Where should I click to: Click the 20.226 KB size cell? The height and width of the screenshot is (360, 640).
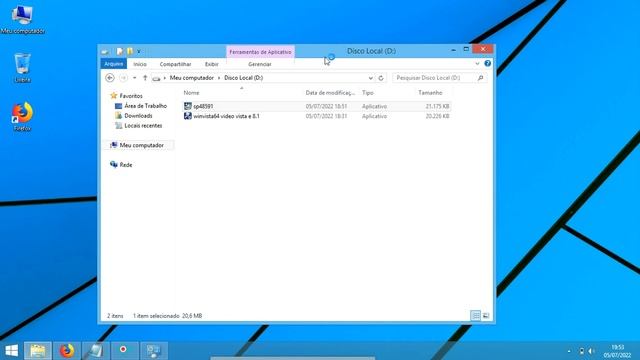click(x=437, y=116)
